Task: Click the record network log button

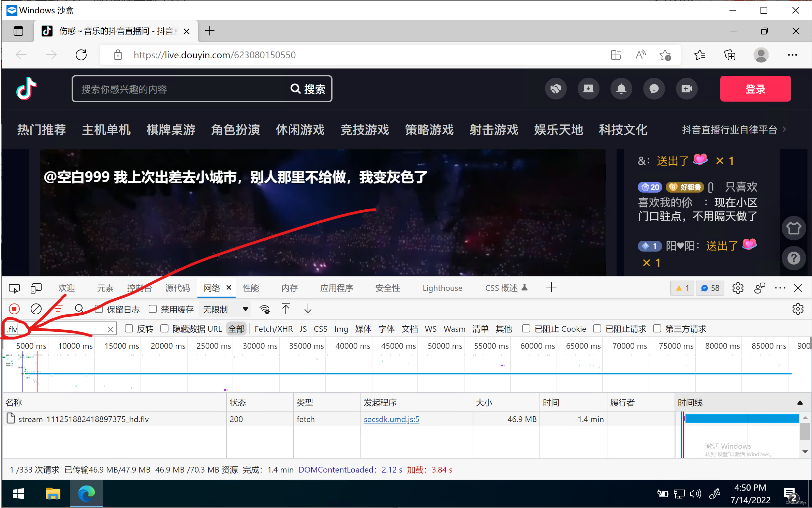Action: pos(14,309)
